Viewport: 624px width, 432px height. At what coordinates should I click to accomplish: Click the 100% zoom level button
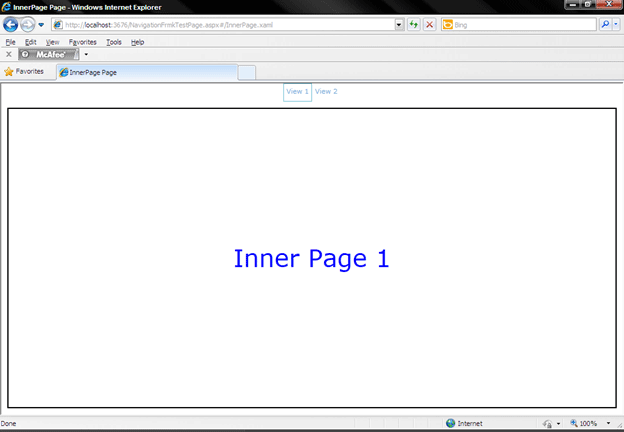click(x=584, y=424)
